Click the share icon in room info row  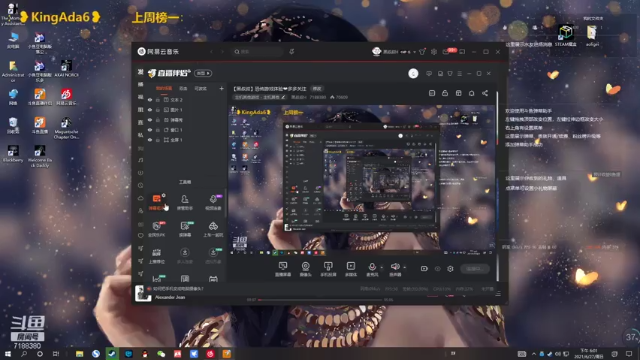(485, 93)
